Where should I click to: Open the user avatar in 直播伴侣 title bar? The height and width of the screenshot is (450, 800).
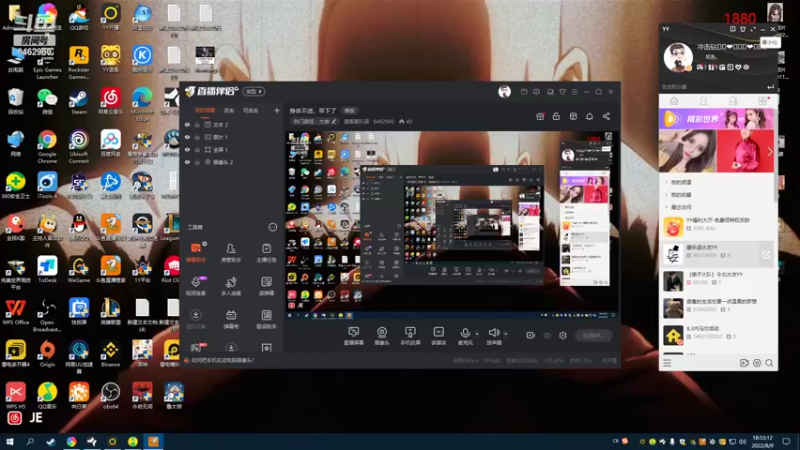504,91
